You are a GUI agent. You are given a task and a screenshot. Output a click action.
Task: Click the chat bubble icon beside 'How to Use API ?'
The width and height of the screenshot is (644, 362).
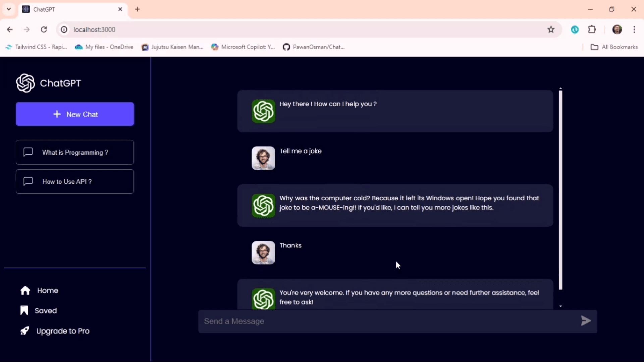point(28,181)
